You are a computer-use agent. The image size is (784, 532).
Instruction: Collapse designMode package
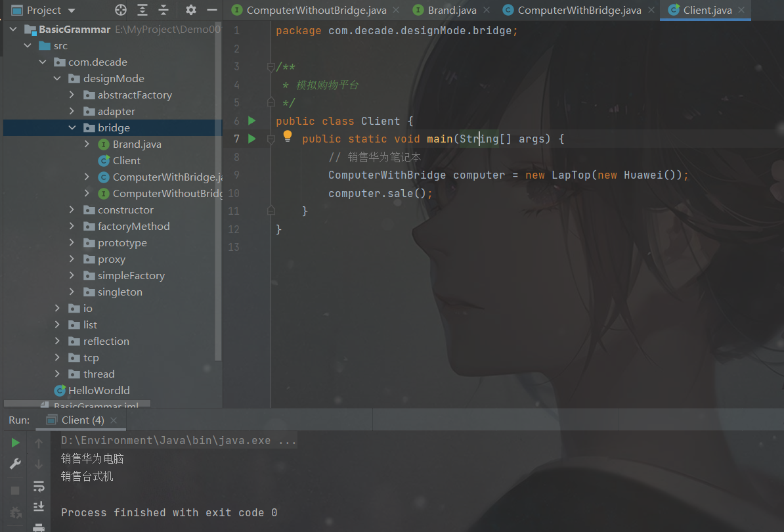click(x=57, y=79)
